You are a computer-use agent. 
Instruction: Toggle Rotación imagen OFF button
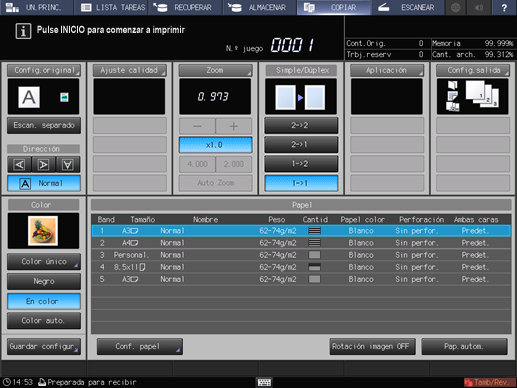click(x=372, y=346)
